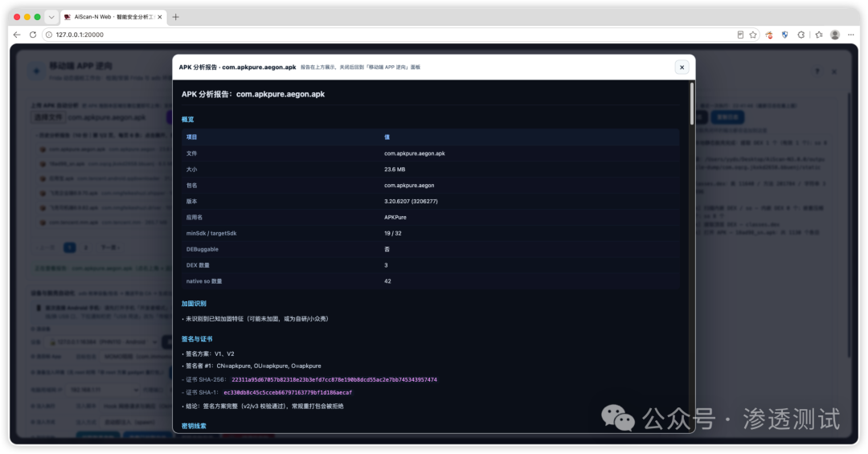Image resolution: width=868 pixels, height=454 pixels.
Task: Close the APK analysis report dialog
Action: coord(682,67)
